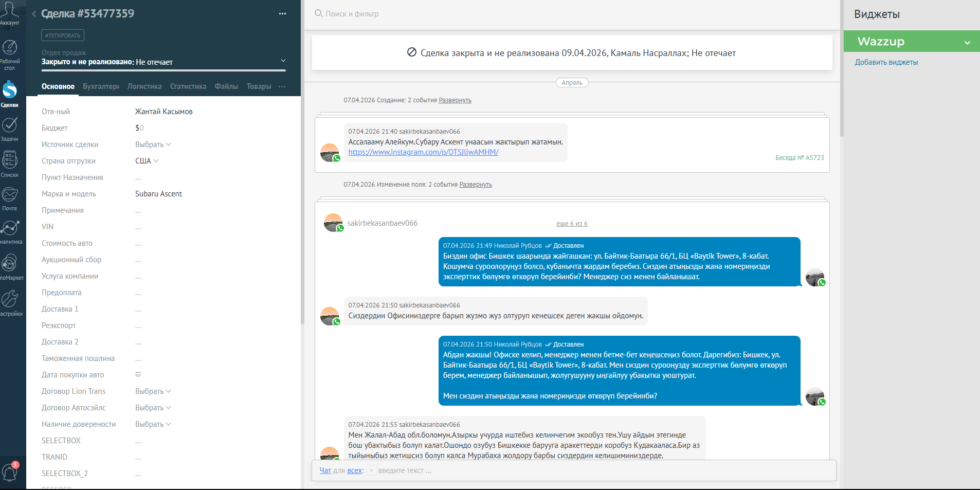The height and width of the screenshot is (490, 980).
Task: Open the Сделки section in sidebar
Action: coord(10,94)
